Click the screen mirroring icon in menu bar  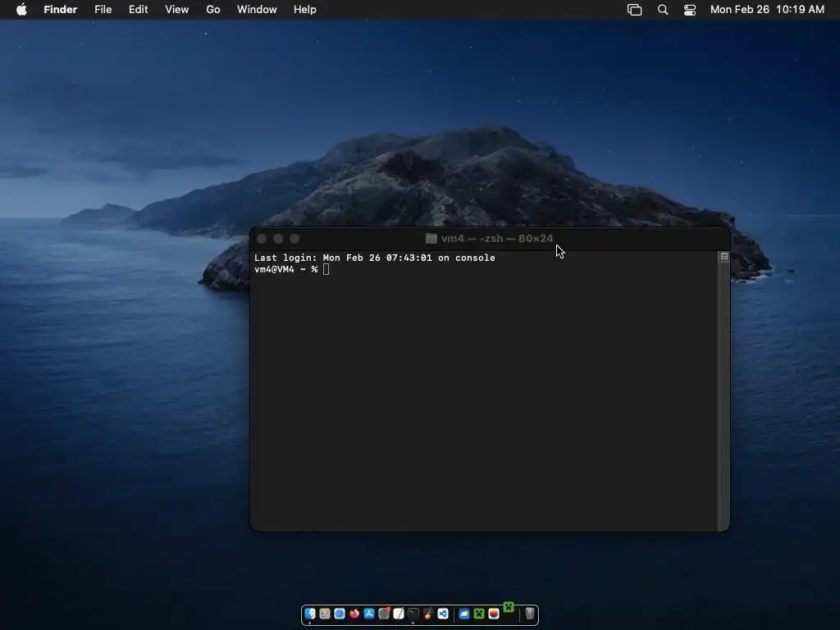[x=634, y=9]
